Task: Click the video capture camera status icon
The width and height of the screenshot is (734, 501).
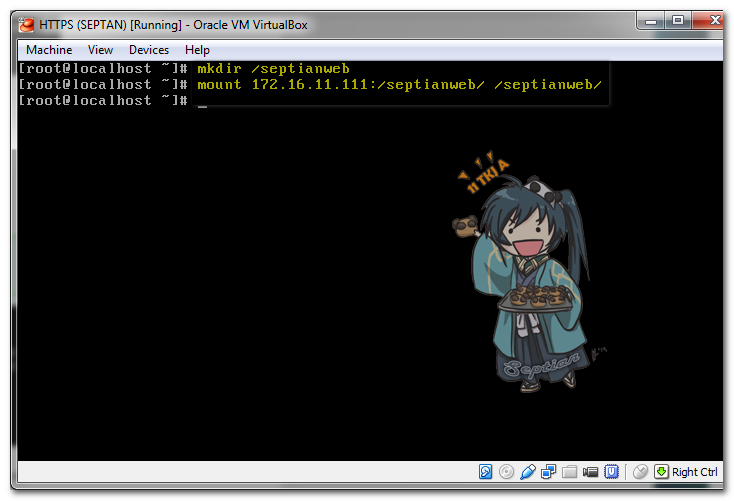Action: [x=590, y=472]
